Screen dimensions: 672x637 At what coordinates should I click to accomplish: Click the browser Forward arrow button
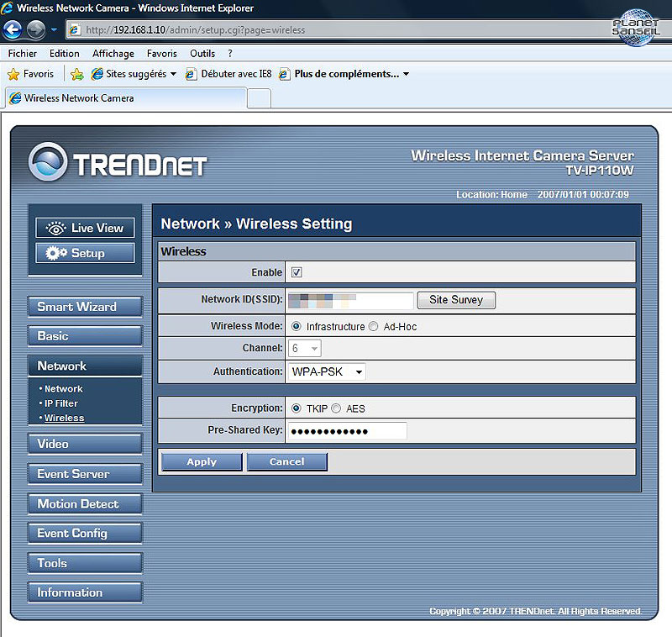pos(35,30)
